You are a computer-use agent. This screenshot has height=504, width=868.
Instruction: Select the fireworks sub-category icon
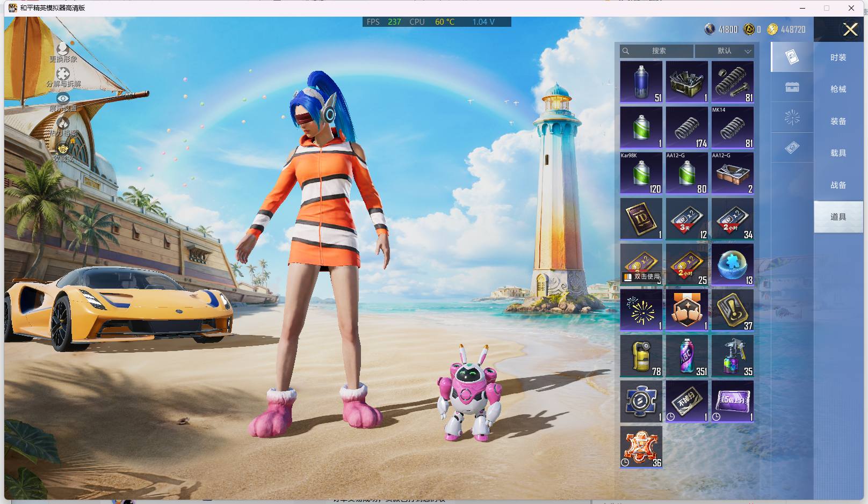(792, 118)
